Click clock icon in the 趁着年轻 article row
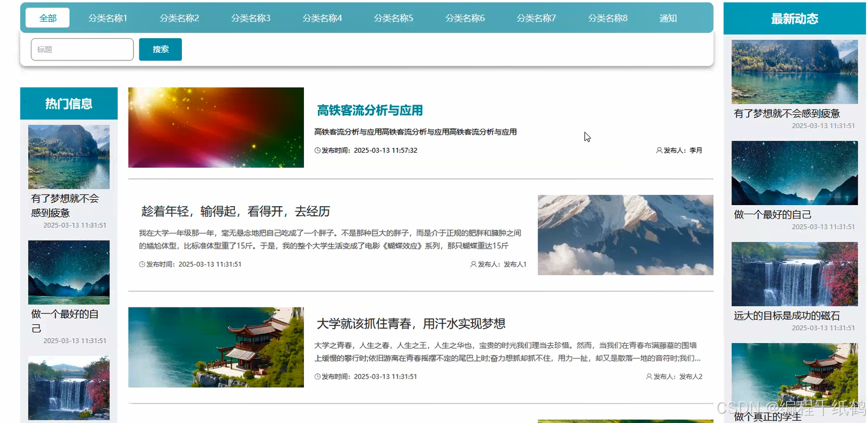The image size is (868, 423). click(x=142, y=264)
